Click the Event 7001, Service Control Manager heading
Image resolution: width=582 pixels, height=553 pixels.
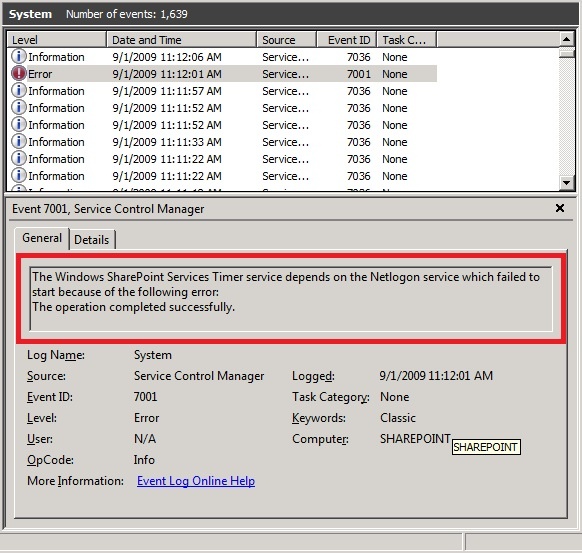pyautogui.click(x=108, y=209)
